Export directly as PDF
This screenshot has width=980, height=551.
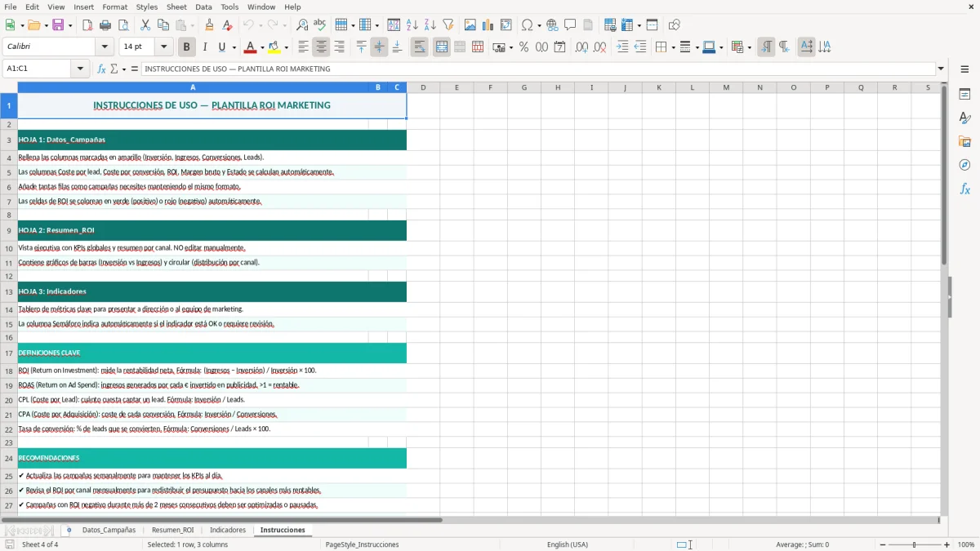(87, 25)
